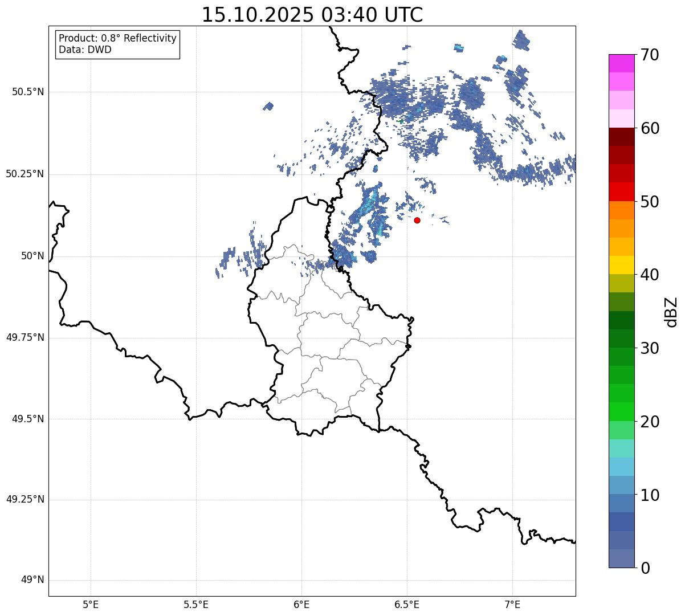The image size is (685, 616).
Task: Choose the grey-blue bottom swatch just above 0 dBZ
Action: [x=621, y=558]
